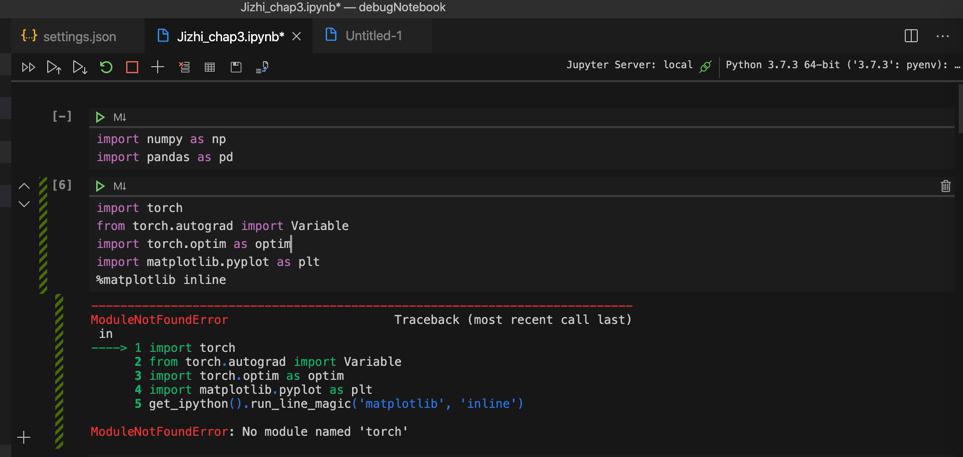The image size is (963, 457).
Task: Switch the numpy cell to markdown
Action: tap(119, 117)
